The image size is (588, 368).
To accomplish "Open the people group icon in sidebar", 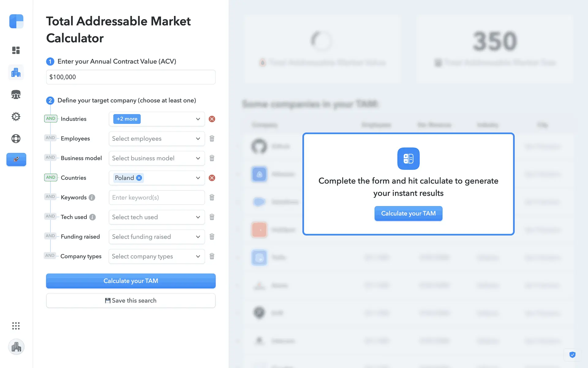I will [x=16, y=94].
